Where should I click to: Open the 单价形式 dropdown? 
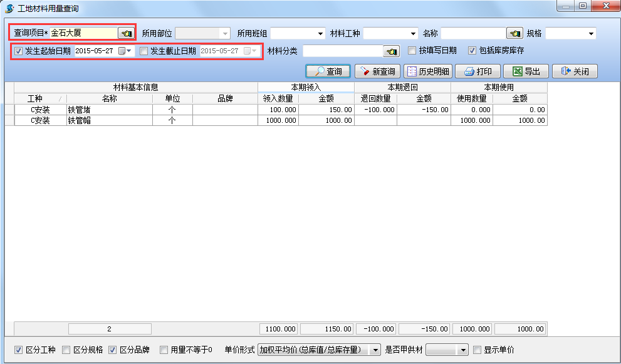pos(375,350)
